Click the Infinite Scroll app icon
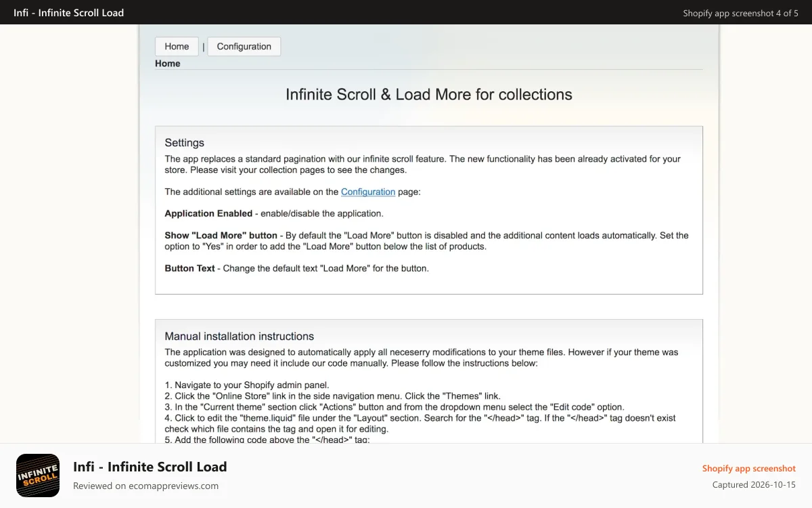The height and width of the screenshot is (508, 812). tap(38, 475)
